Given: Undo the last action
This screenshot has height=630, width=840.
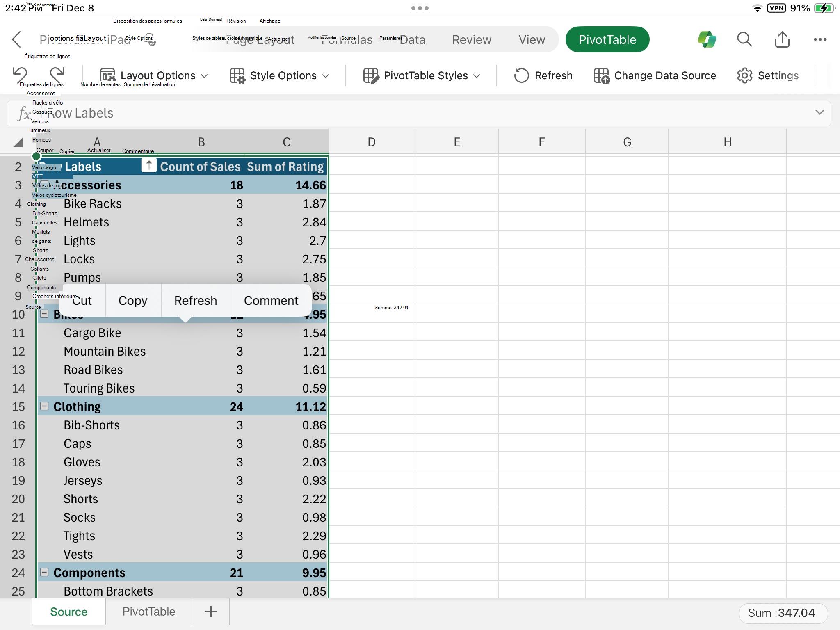Looking at the screenshot, I should coord(20,75).
